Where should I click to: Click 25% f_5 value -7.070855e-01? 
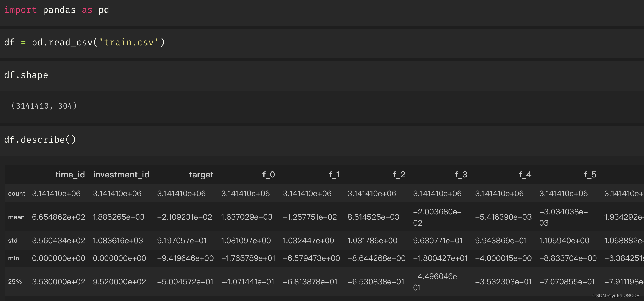(567, 282)
